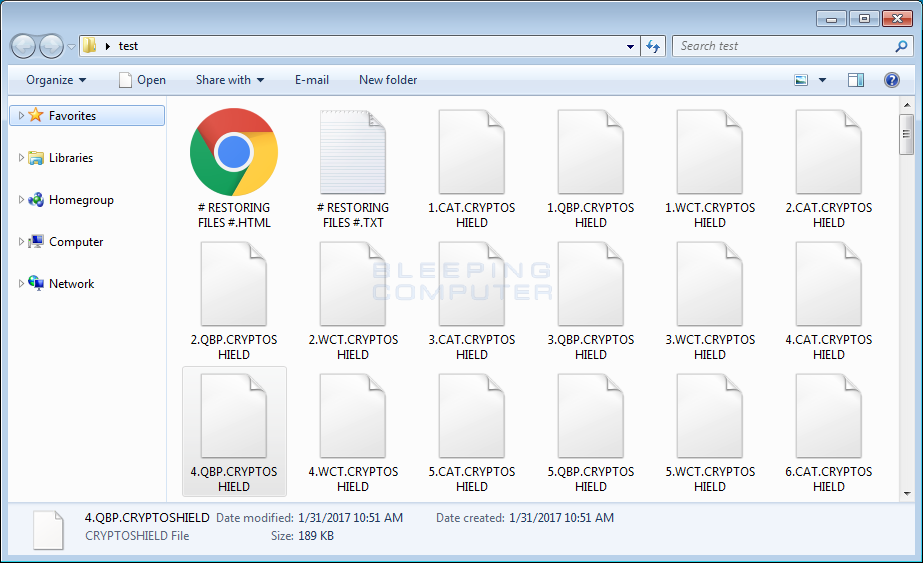
Task: Minimize the Explorer window
Action: (831, 19)
